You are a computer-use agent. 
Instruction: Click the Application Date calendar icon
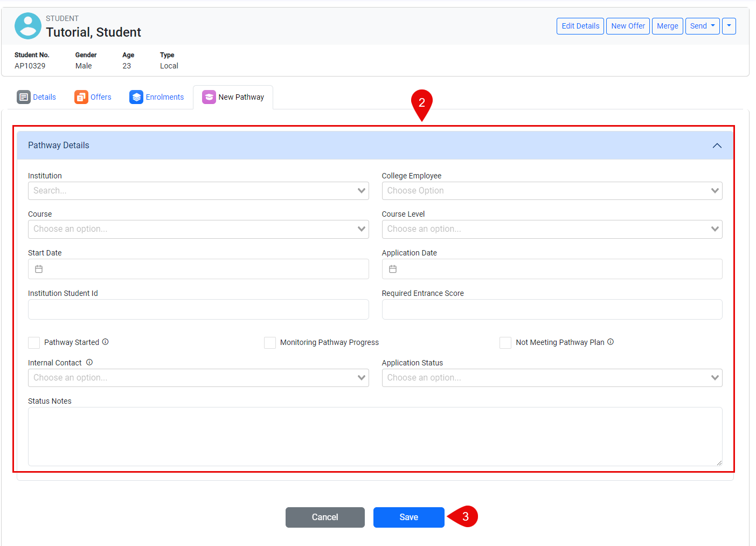click(x=393, y=269)
